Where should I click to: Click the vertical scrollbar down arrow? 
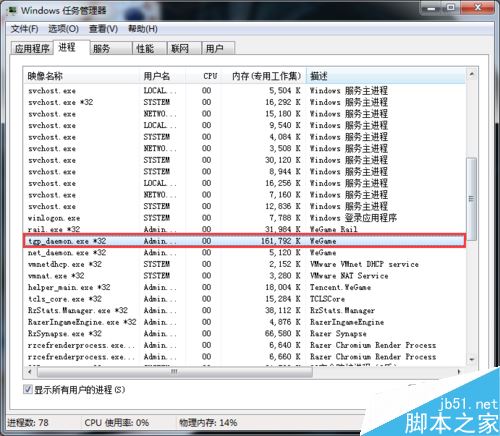(471, 359)
